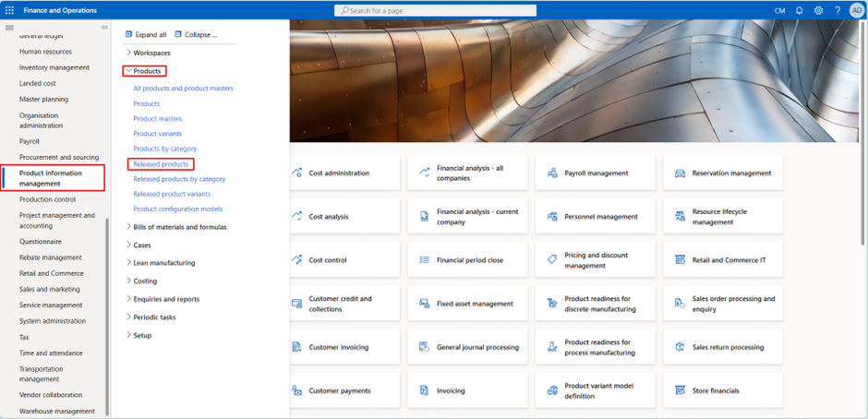The image size is (868, 419).
Task: Select the Production control module
Action: [x=48, y=199]
